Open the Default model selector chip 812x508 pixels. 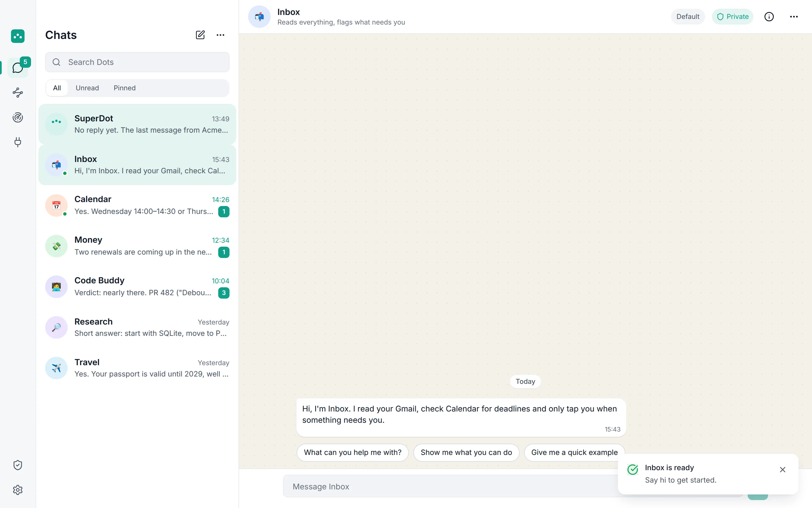tap(688, 16)
